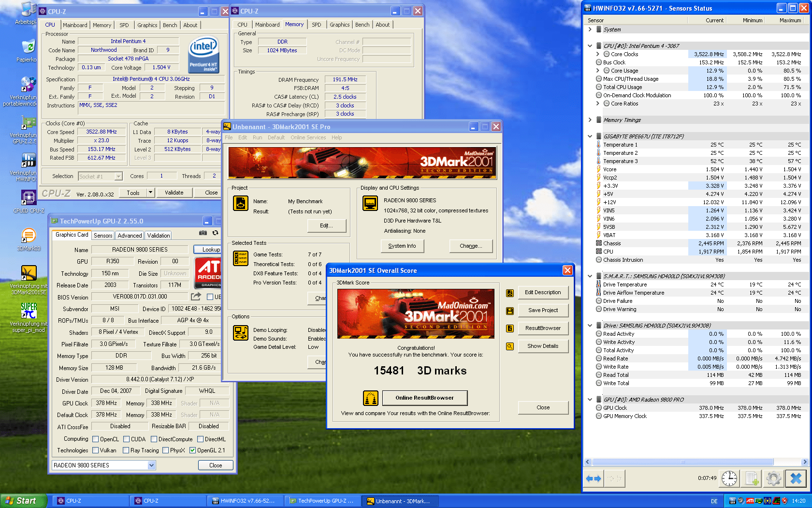This screenshot has width=812, height=508.
Task: Expand the Core Clocks row in HWiNFO
Action: [597, 54]
